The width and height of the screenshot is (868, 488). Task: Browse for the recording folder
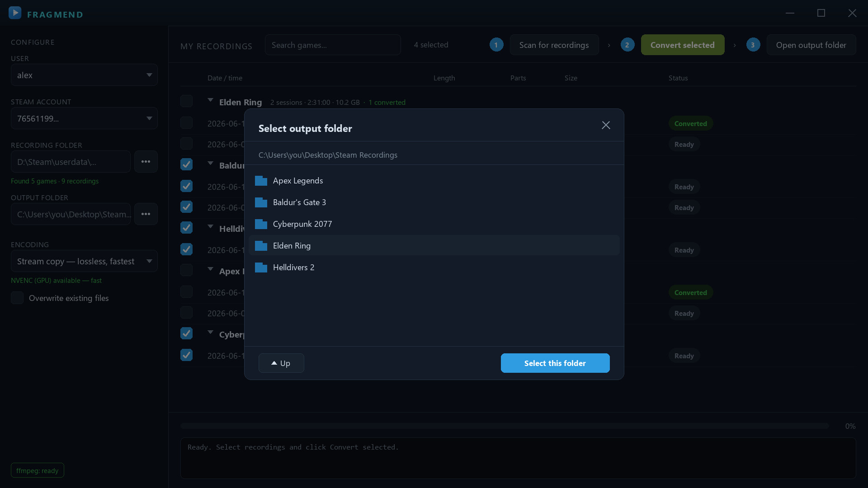[146, 162]
